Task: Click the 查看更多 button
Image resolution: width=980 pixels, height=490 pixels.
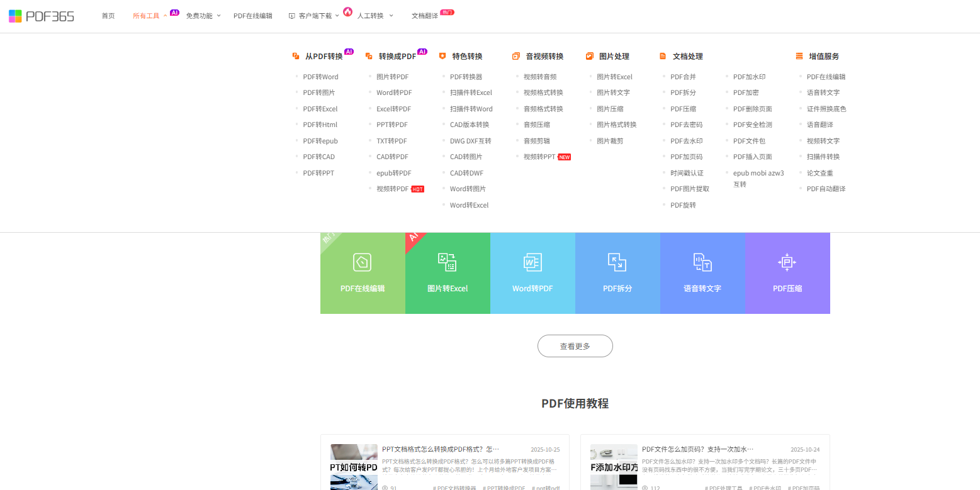Action: pos(575,346)
